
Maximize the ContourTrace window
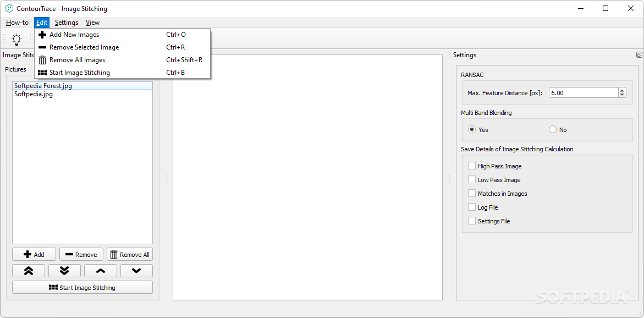606,8
